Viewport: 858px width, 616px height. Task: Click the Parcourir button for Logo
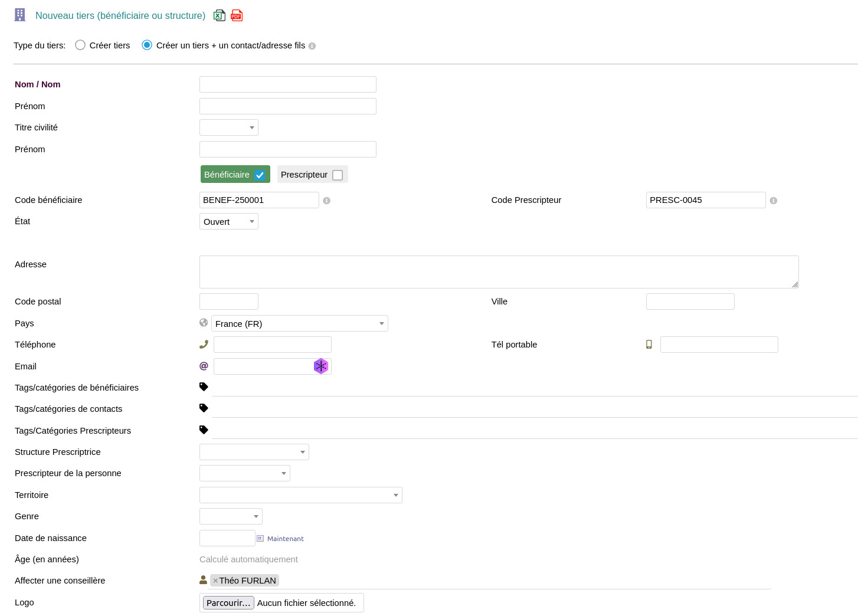[x=228, y=602]
